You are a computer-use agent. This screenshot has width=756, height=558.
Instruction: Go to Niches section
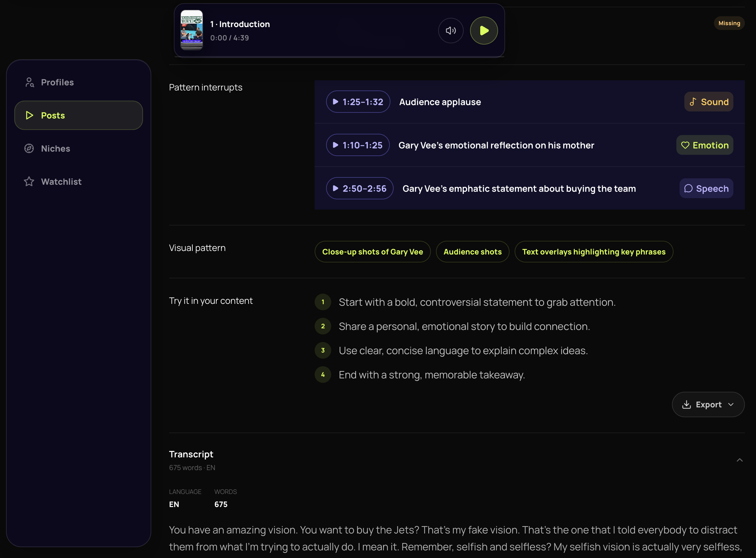click(x=78, y=148)
